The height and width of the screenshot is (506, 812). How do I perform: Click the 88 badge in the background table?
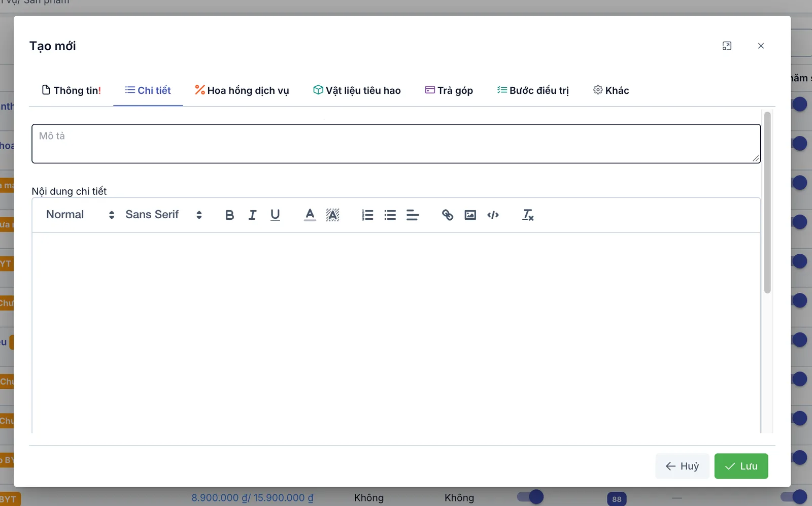click(x=617, y=499)
